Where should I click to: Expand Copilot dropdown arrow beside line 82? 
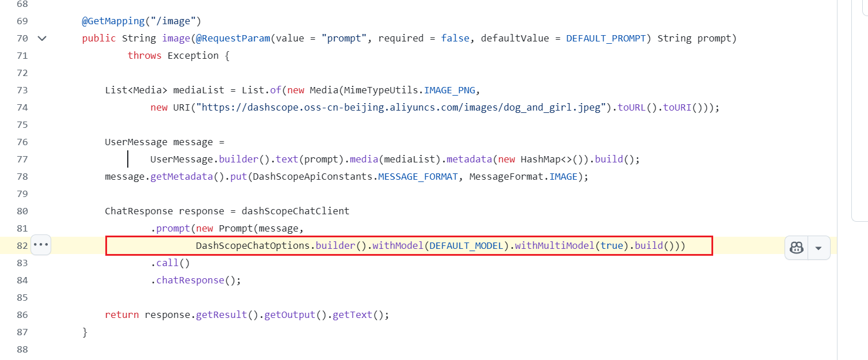click(x=819, y=248)
